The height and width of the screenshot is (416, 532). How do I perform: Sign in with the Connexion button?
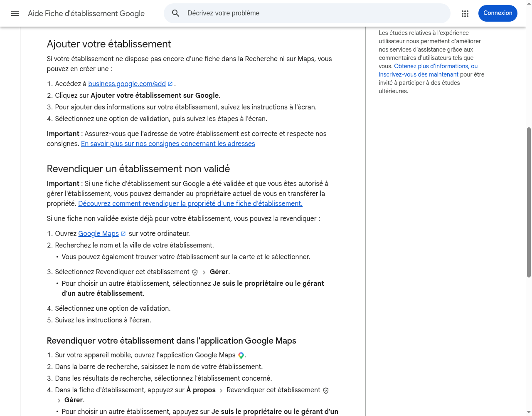[498, 13]
